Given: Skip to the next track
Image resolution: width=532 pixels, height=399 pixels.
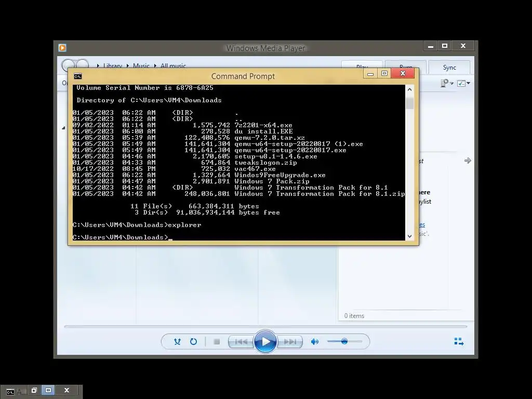Looking at the screenshot, I should pyautogui.click(x=290, y=342).
